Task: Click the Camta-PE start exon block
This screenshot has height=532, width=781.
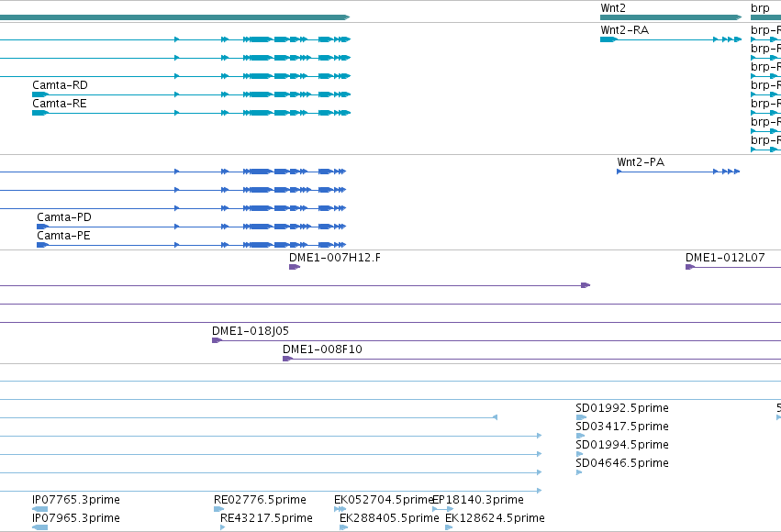Action: pyautogui.click(x=43, y=245)
